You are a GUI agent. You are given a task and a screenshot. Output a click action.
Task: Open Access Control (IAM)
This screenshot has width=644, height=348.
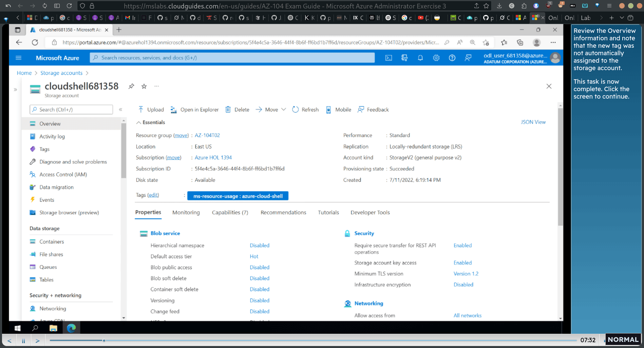tap(71, 175)
